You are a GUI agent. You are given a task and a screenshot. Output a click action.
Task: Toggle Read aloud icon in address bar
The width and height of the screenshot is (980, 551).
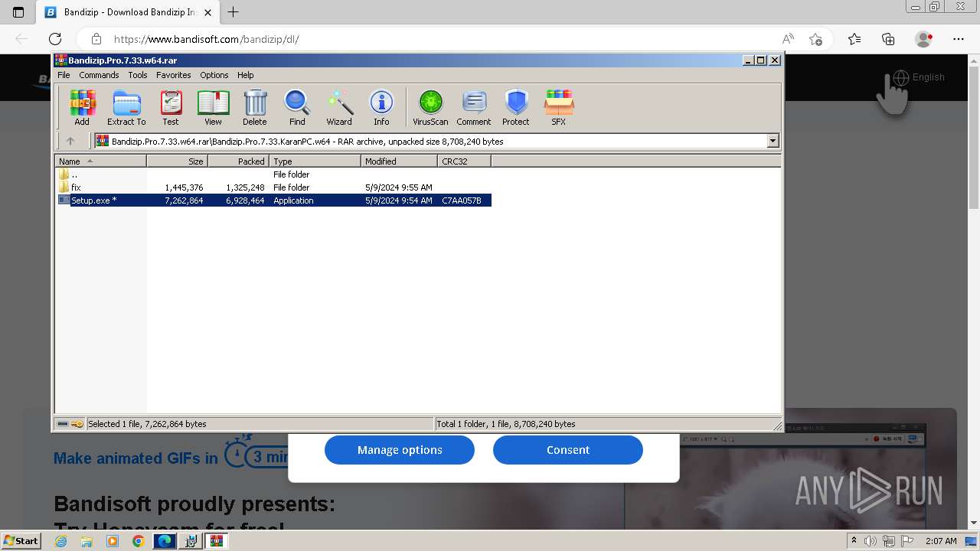point(788,39)
